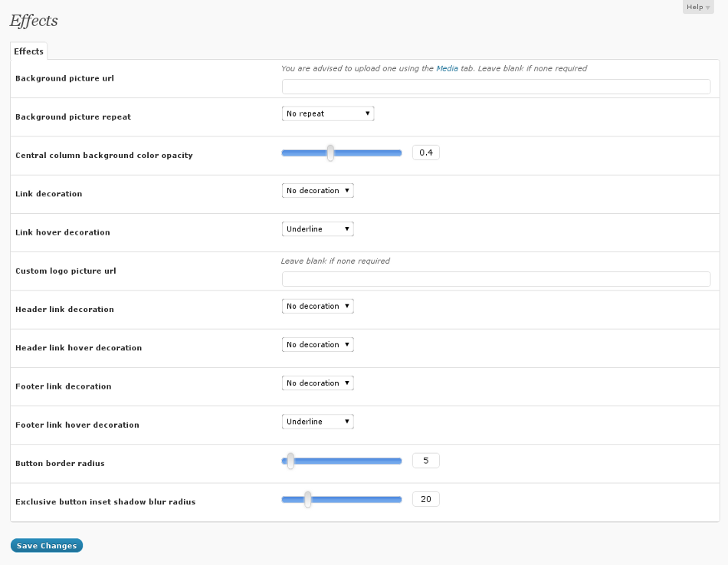
Task: Click the shadow blur radius value box
Action: pyautogui.click(x=426, y=500)
